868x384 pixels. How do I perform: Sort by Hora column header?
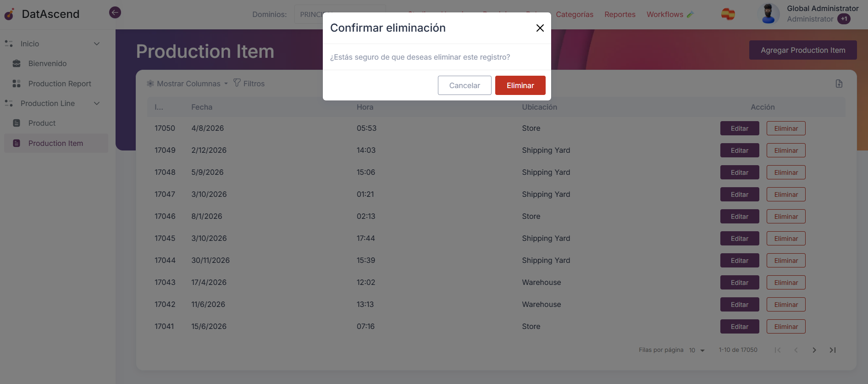click(x=365, y=107)
